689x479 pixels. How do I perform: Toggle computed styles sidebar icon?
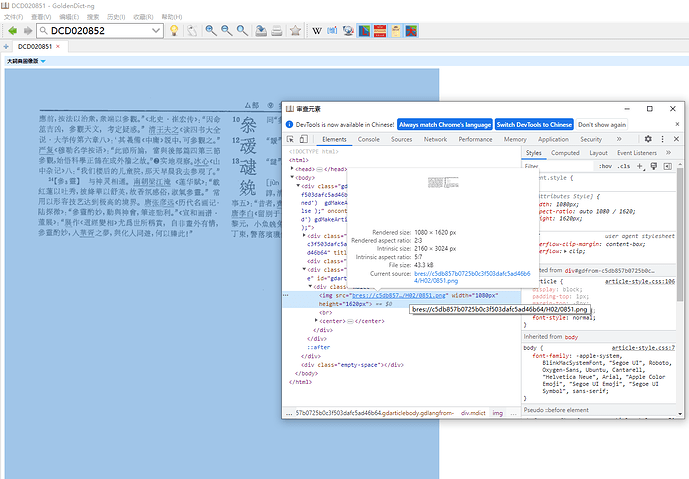(667, 166)
